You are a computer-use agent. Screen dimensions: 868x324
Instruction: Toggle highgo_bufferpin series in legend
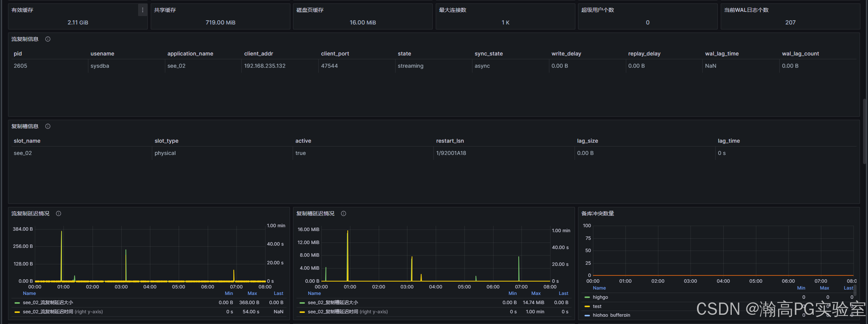(611, 315)
